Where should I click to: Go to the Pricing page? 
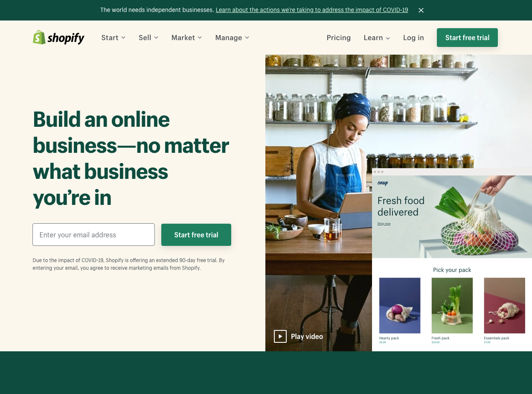click(339, 38)
